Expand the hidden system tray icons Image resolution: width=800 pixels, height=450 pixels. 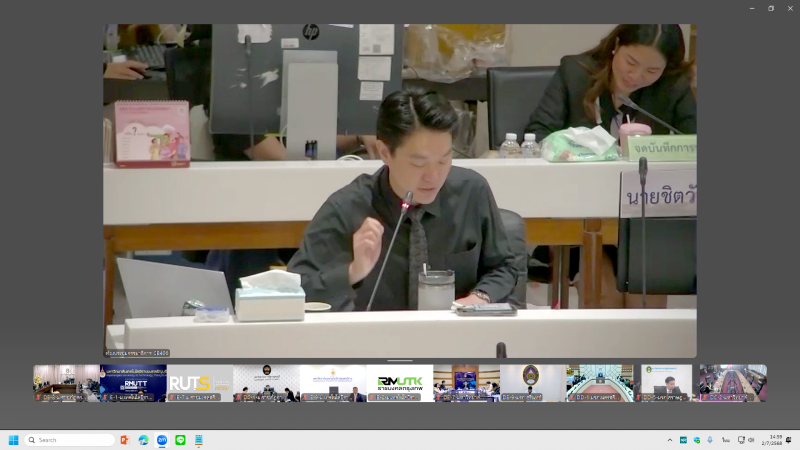670,440
